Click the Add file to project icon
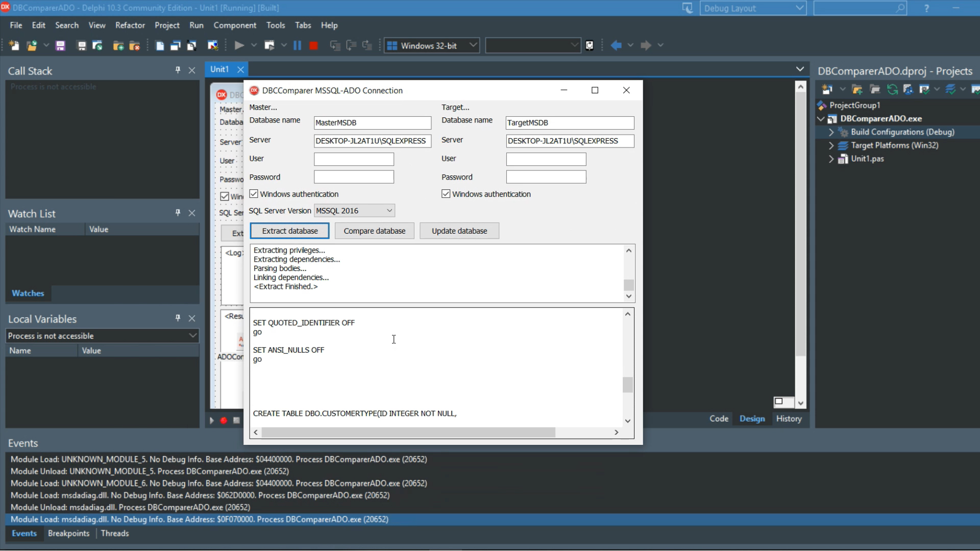The width and height of the screenshot is (980, 551). (118, 45)
